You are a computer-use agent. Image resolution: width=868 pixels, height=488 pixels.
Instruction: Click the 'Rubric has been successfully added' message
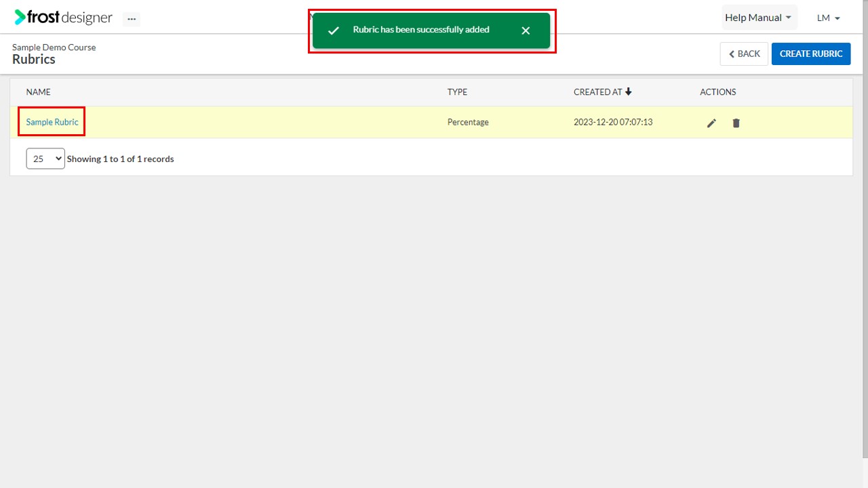(421, 30)
